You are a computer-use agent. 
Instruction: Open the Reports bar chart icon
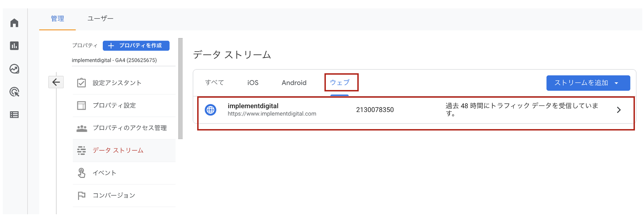pyautogui.click(x=14, y=46)
